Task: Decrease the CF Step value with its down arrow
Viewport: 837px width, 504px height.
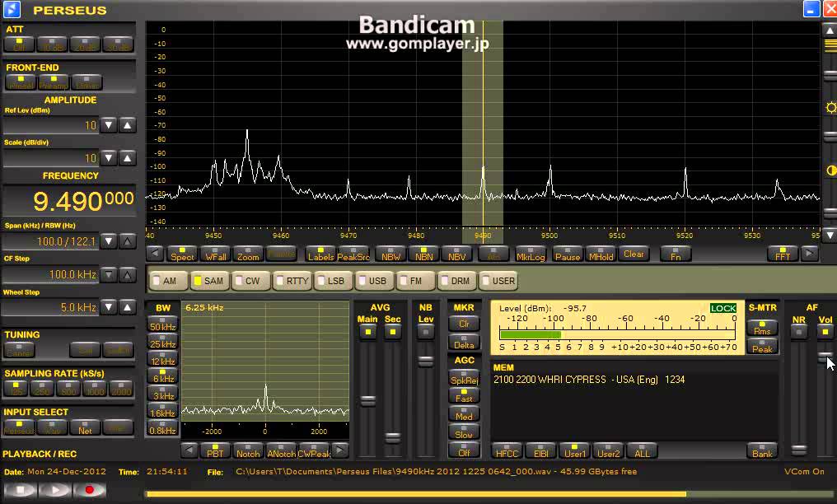Action: (x=109, y=275)
